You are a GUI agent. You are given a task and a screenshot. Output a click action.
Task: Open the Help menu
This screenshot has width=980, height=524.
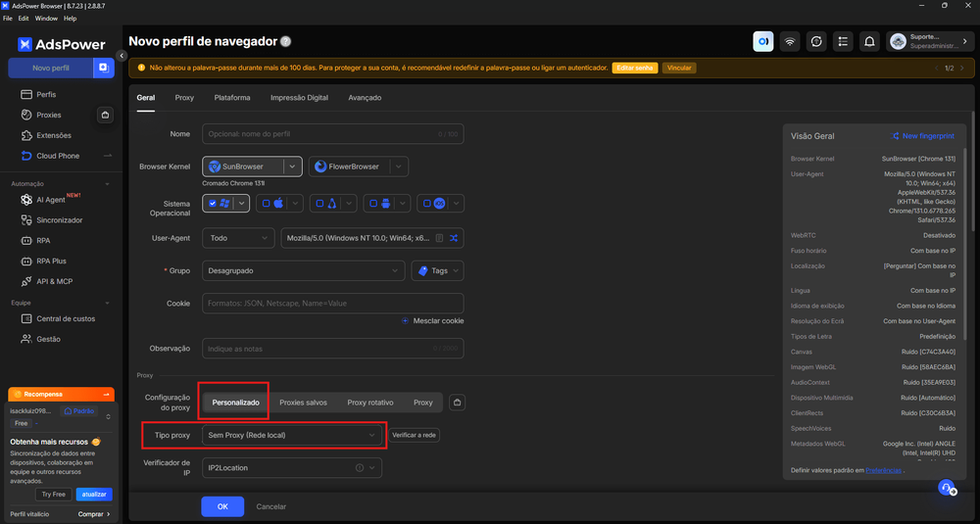point(70,19)
